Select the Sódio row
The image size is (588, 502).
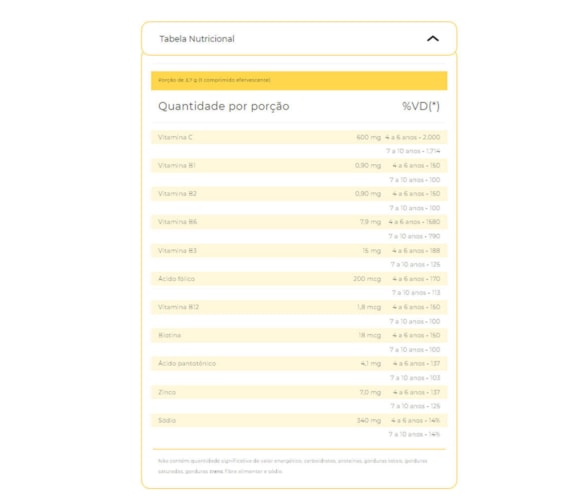pyautogui.click(x=299, y=420)
